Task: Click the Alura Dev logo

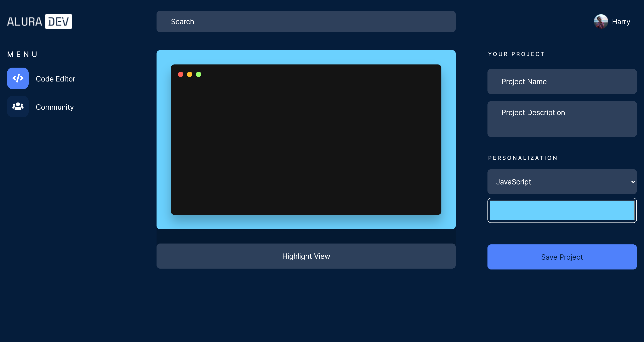Action: click(x=40, y=21)
